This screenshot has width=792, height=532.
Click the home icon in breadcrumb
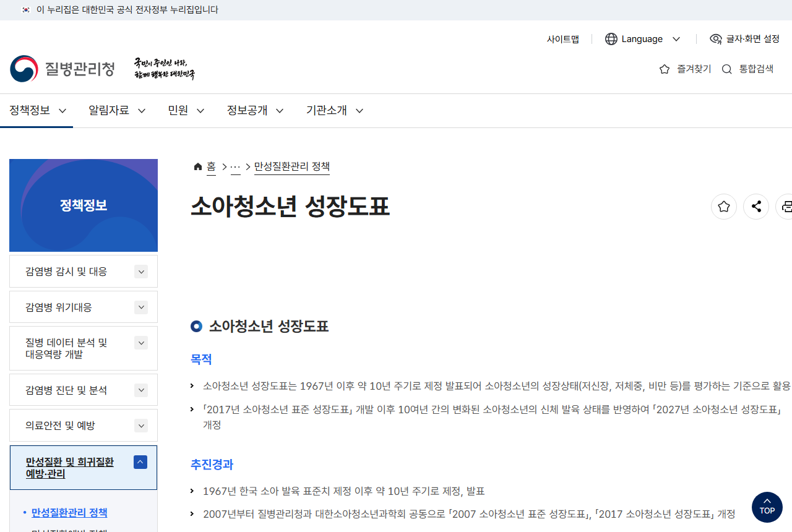198,167
